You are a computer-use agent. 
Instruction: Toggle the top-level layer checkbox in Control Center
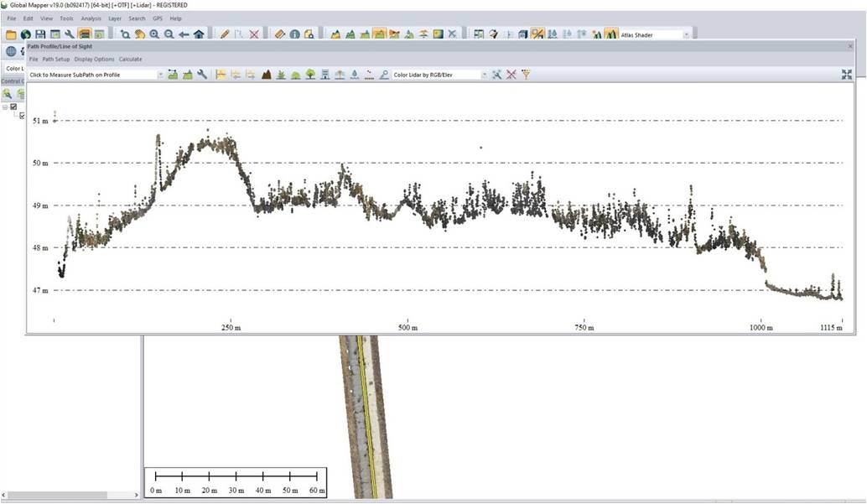[13, 107]
